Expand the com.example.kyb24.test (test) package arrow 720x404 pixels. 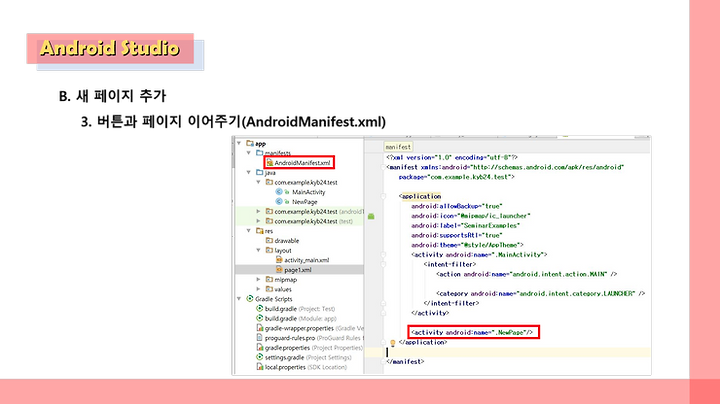tap(259, 221)
